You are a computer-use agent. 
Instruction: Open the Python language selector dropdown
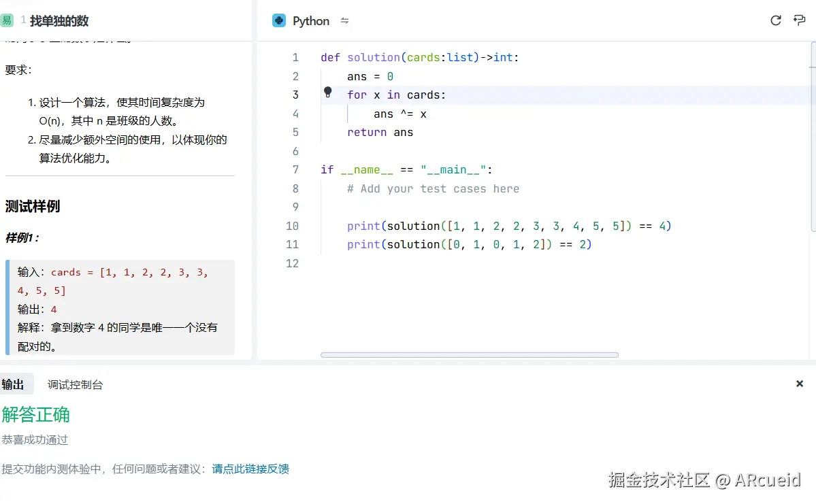(310, 20)
